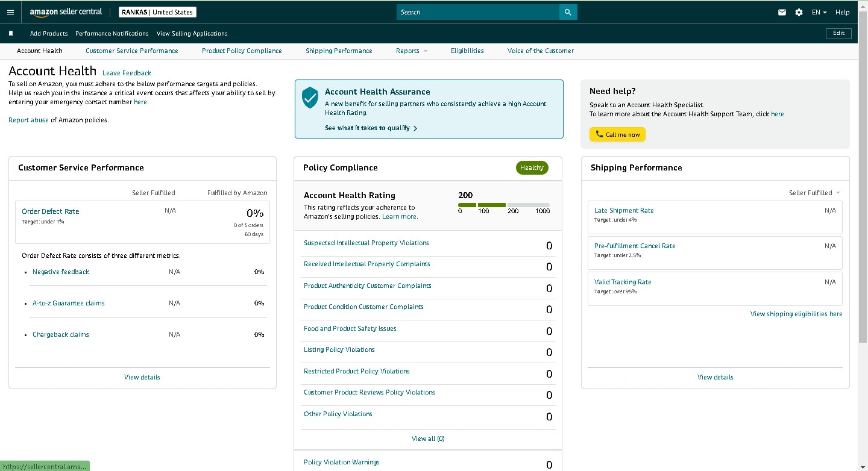Viewport: 868px width, 471px height.
Task: Click the Learn more link
Action: [399, 217]
